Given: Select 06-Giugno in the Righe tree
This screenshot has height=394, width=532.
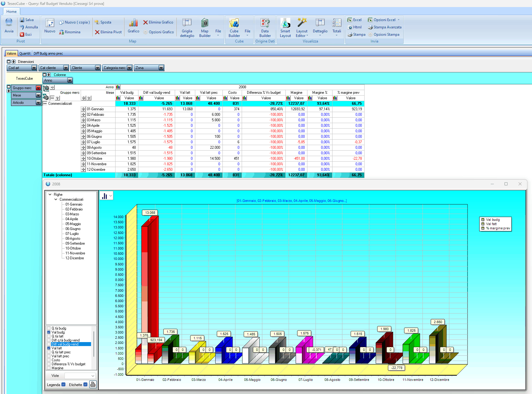Looking at the screenshot, I should point(73,229).
